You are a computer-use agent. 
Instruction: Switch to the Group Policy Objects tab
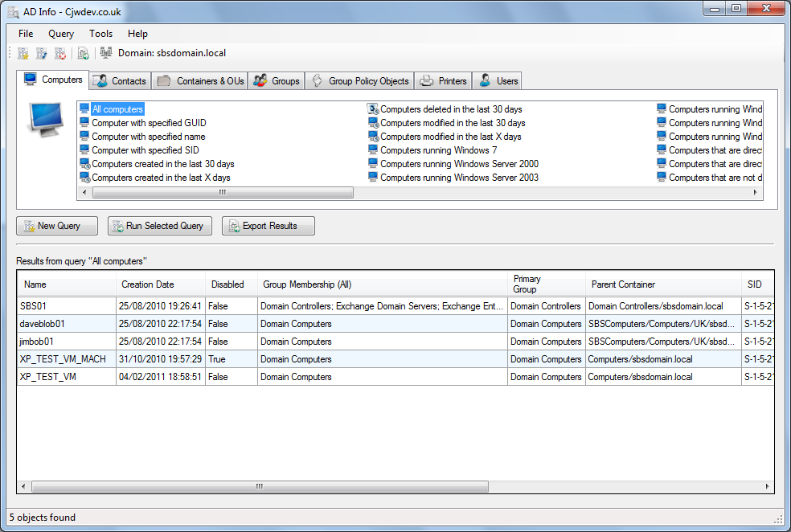pyautogui.click(x=361, y=81)
